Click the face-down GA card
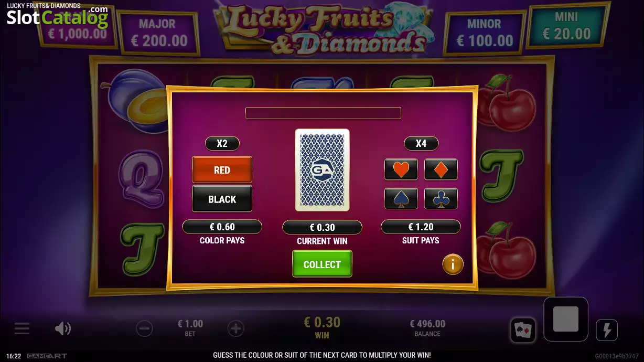The image size is (644, 362). pos(322,170)
